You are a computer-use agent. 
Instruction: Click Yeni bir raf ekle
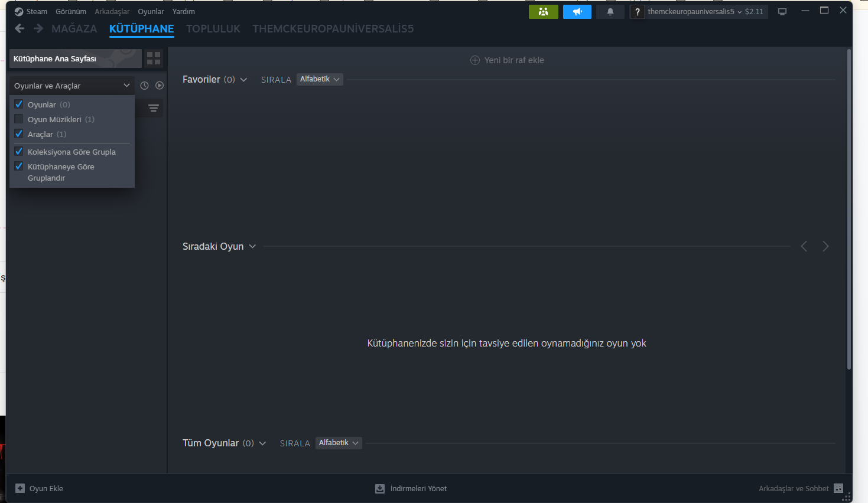[x=514, y=60]
